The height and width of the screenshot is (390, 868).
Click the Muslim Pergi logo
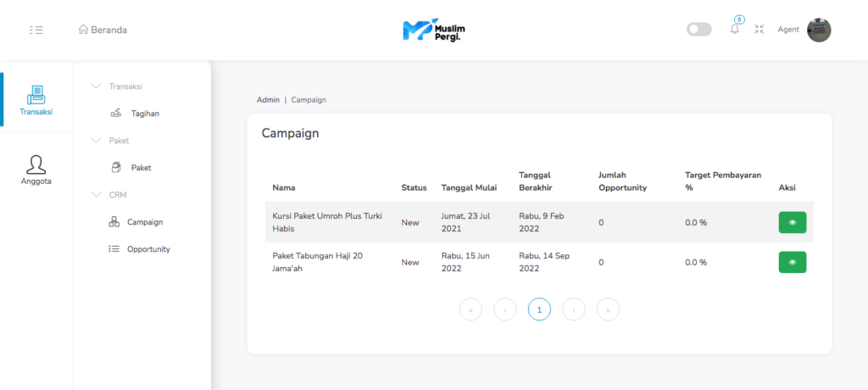(434, 30)
